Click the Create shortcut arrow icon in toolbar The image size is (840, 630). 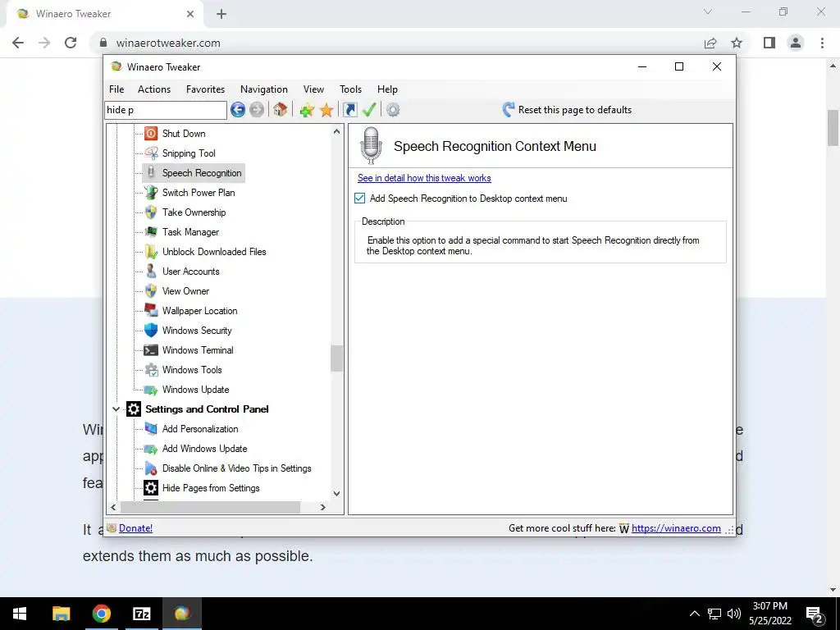(349, 110)
